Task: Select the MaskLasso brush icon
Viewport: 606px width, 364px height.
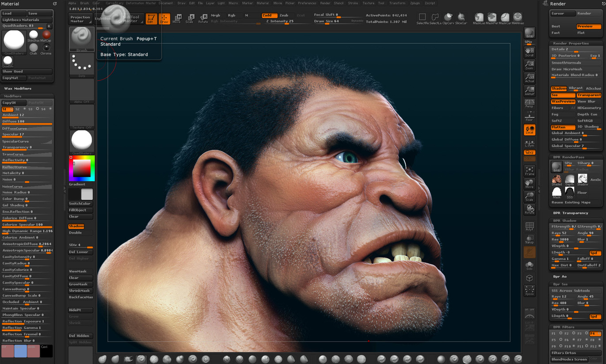Action: tap(479, 19)
